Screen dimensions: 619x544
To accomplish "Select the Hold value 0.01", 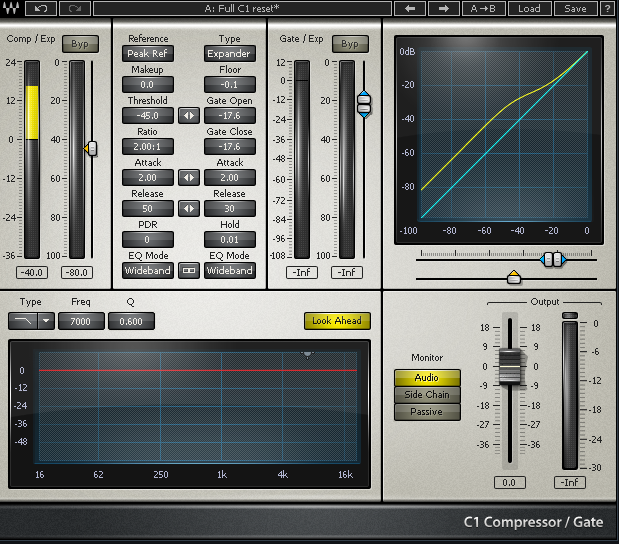I will [230, 240].
